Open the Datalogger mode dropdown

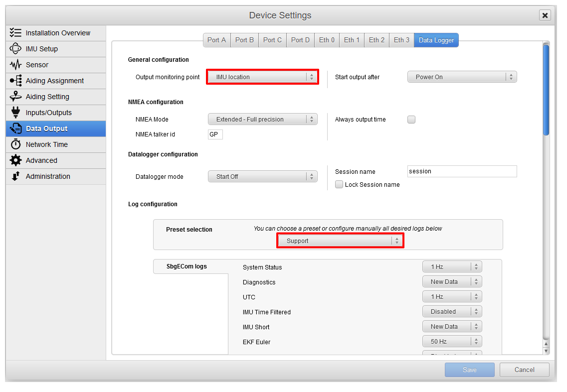point(262,176)
